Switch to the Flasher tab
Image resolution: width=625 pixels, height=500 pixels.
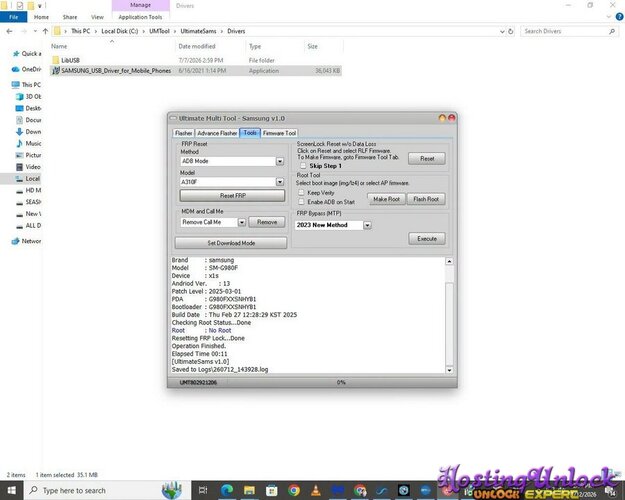pos(183,133)
